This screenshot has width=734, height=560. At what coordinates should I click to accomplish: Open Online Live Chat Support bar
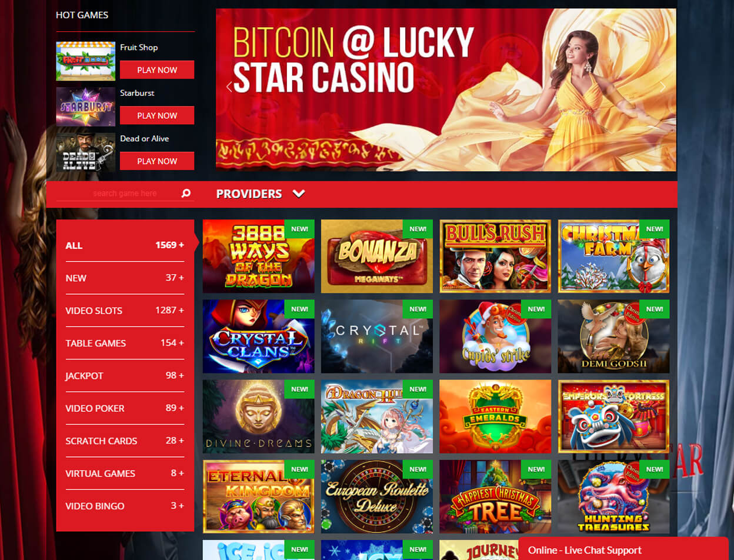tap(623, 549)
